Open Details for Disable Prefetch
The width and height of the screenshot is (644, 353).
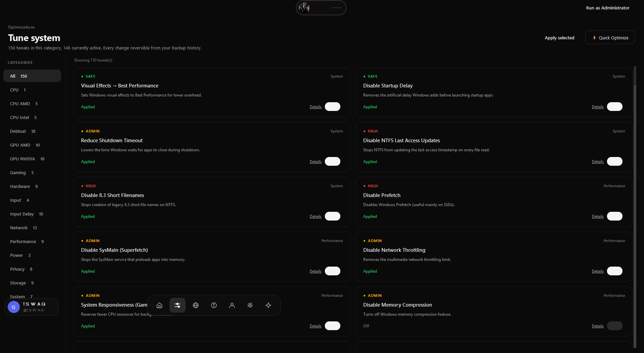point(598,217)
